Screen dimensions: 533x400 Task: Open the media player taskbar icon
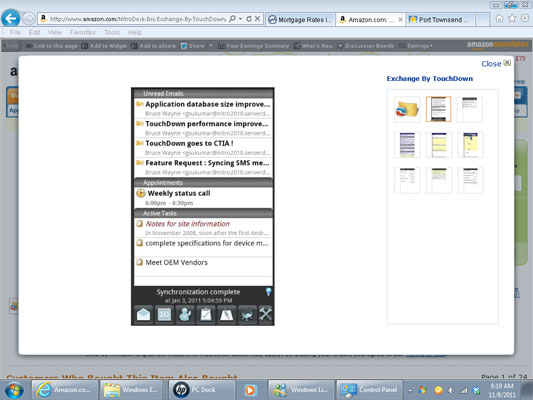(251, 390)
